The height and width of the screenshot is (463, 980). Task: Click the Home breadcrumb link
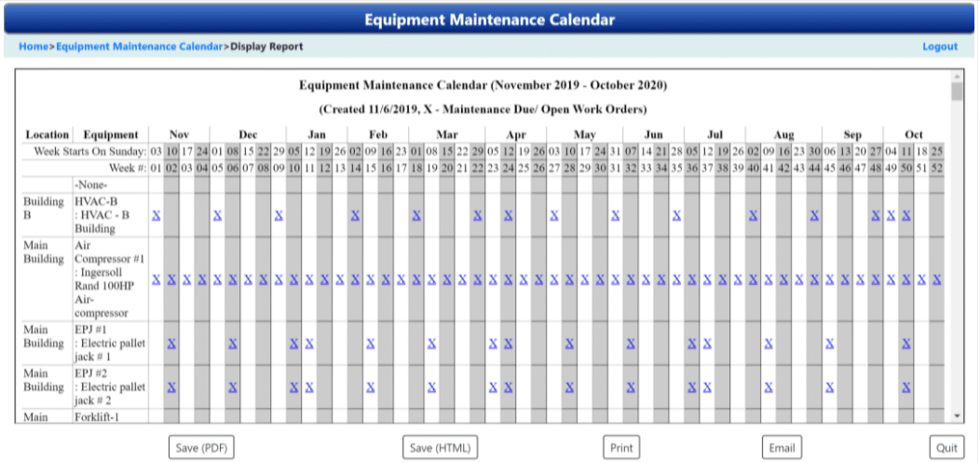pos(34,47)
